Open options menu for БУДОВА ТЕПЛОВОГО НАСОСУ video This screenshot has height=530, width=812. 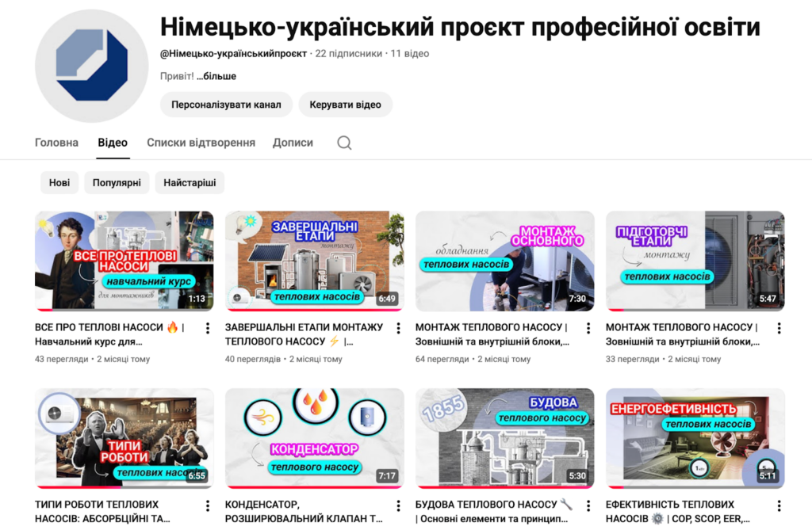point(588,505)
